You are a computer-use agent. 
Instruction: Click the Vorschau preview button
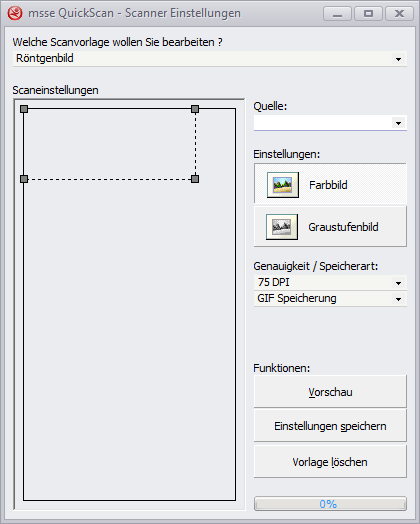click(x=330, y=391)
